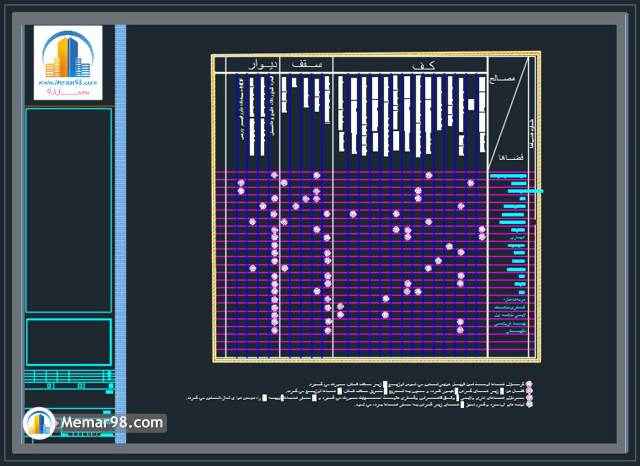Select the کف column header
The height and width of the screenshot is (466, 640).
click(x=409, y=64)
